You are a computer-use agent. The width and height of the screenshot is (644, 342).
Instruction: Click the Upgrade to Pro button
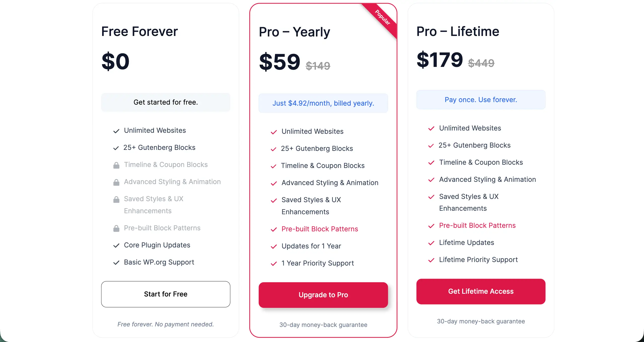pyautogui.click(x=323, y=295)
